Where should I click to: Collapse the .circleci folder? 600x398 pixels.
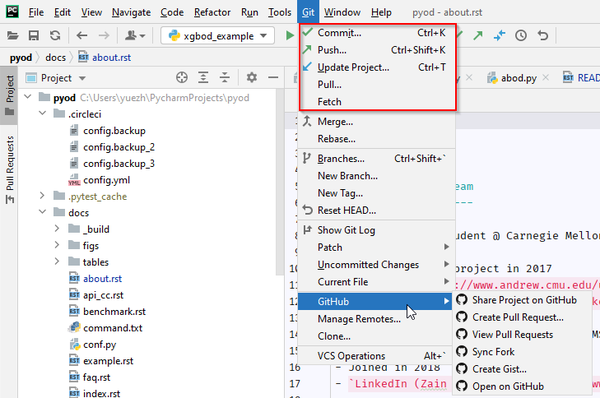[x=43, y=114]
